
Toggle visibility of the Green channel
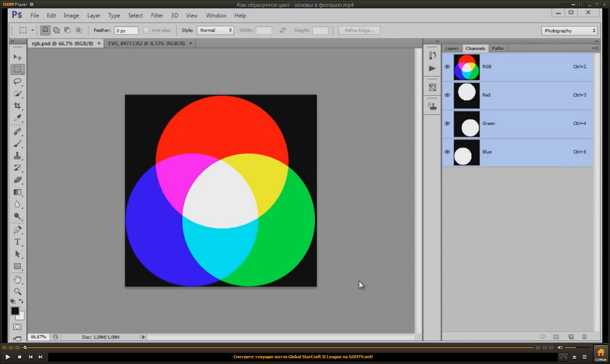click(x=447, y=124)
